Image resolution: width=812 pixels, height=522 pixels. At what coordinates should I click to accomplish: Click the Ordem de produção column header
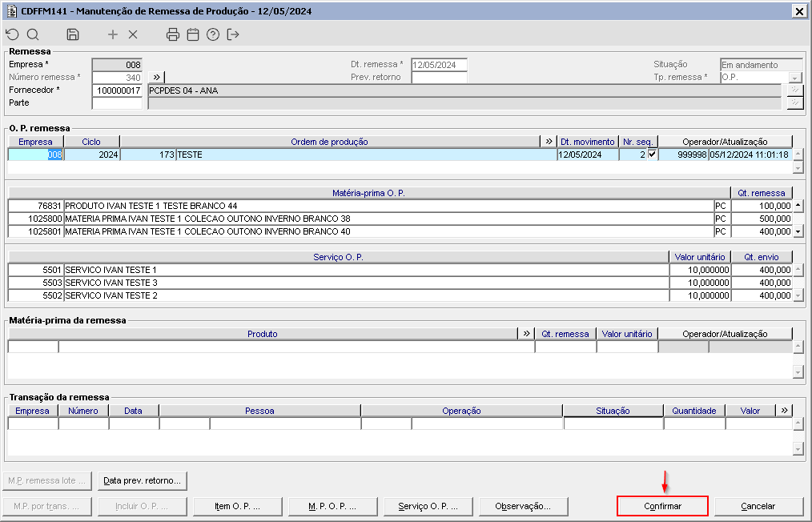tap(329, 142)
